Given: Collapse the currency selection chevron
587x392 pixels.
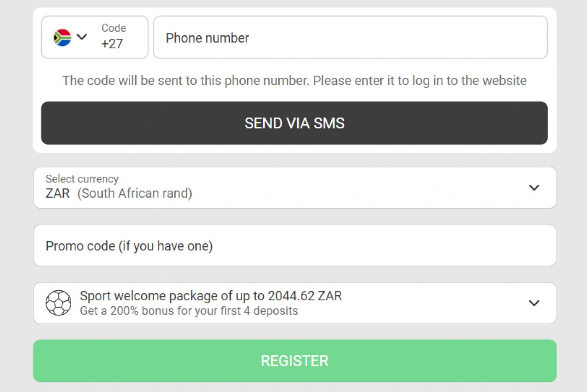Looking at the screenshot, I should click(533, 188).
